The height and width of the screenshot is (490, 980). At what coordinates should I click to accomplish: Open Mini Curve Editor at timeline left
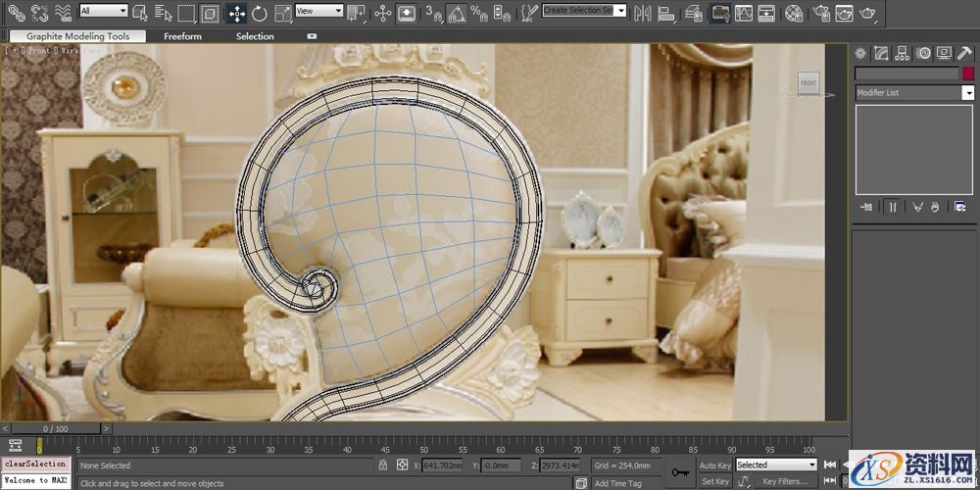pos(15,446)
